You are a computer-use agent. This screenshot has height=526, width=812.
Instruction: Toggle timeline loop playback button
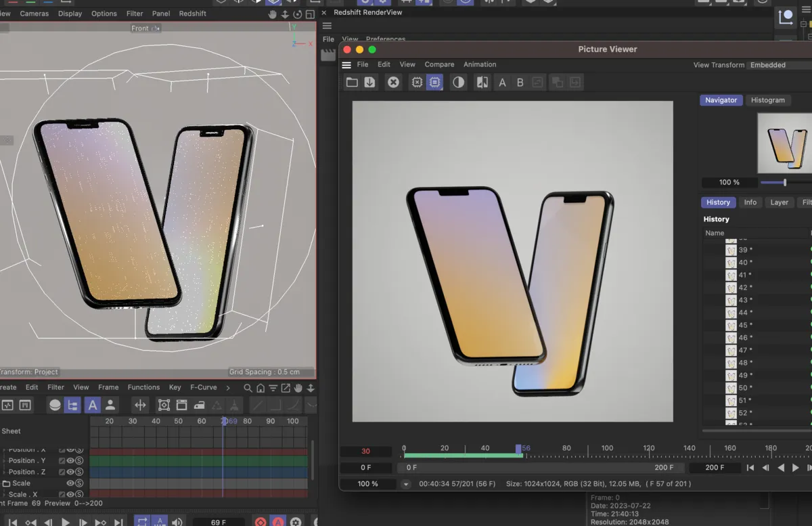click(142, 522)
